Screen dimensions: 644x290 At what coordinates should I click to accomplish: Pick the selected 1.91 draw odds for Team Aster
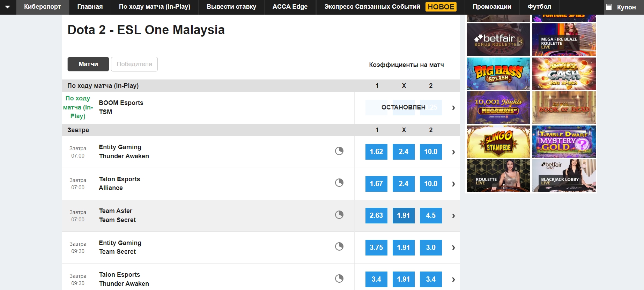(403, 215)
